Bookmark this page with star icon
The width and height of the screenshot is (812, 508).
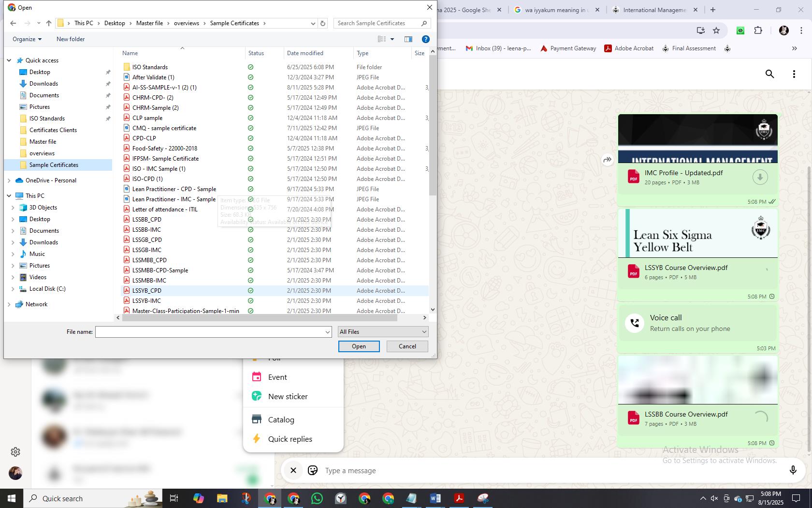[x=716, y=30]
